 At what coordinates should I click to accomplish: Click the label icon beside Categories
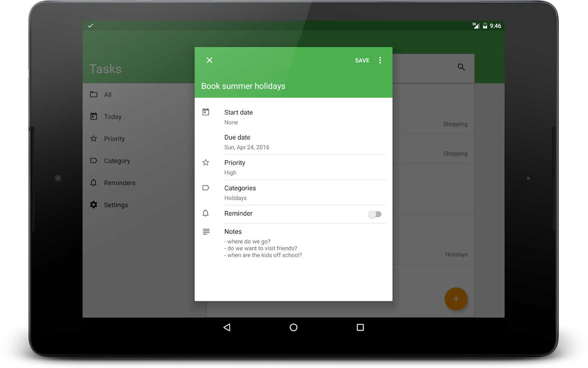206,188
